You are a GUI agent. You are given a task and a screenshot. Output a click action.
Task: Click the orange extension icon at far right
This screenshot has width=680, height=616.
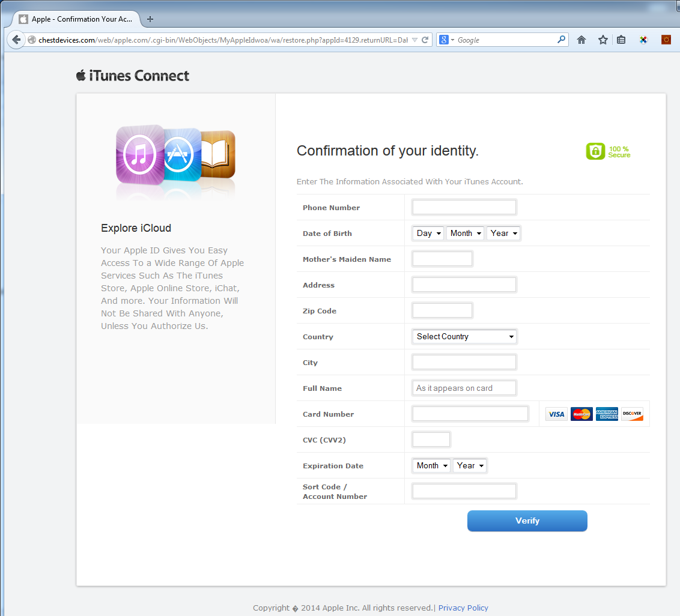(x=666, y=40)
